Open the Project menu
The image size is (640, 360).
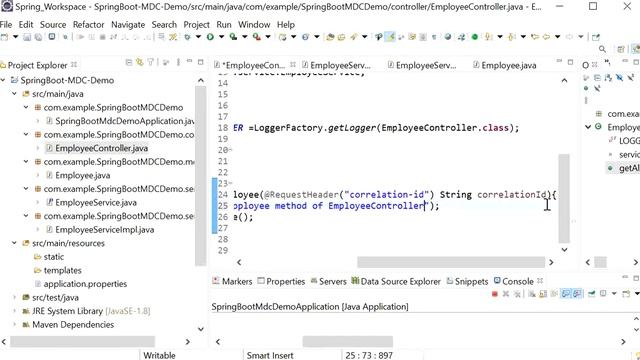tap(196, 24)
